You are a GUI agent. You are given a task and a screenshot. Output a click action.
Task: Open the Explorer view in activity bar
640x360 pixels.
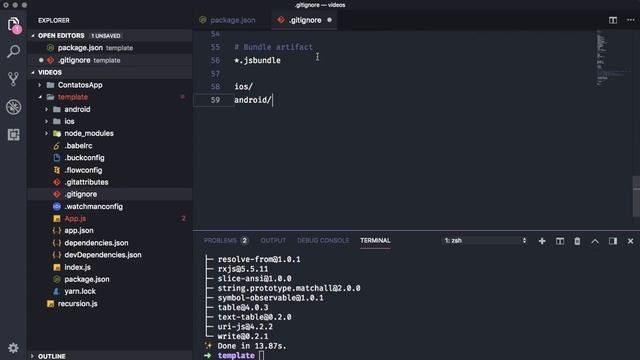click(13, 24)
